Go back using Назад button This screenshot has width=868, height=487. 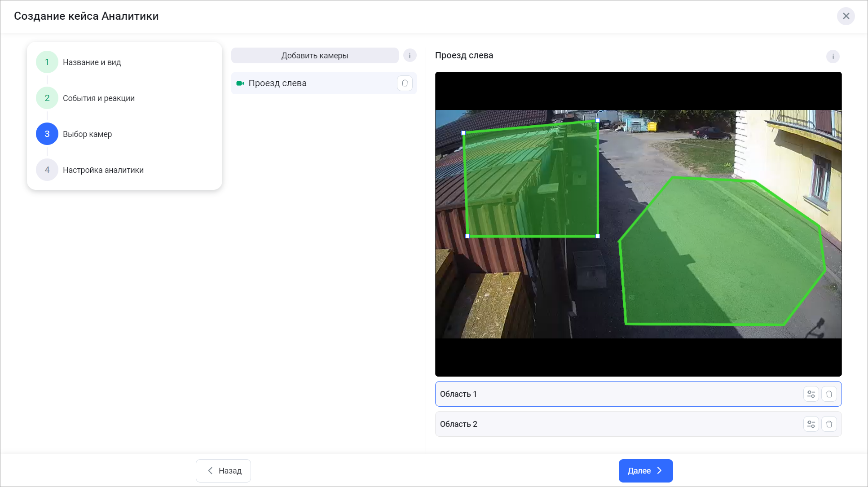click(x=223, y=471)
